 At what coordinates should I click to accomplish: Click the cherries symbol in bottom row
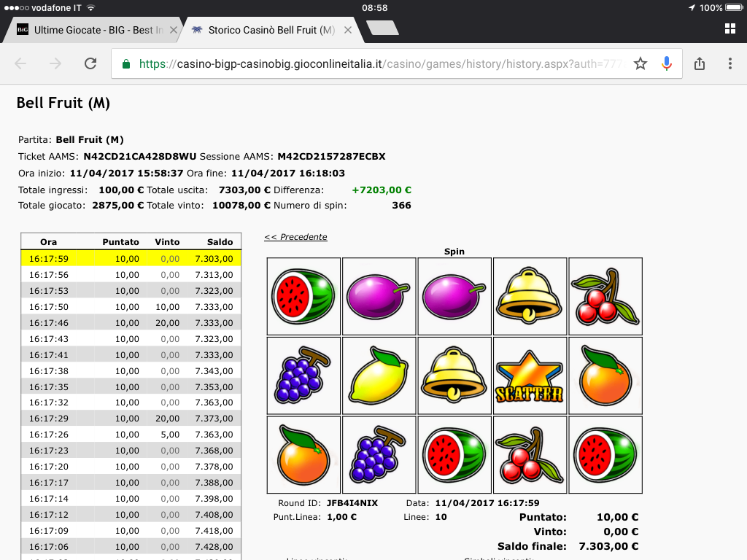pyautogui.click(x=530, y=455)
